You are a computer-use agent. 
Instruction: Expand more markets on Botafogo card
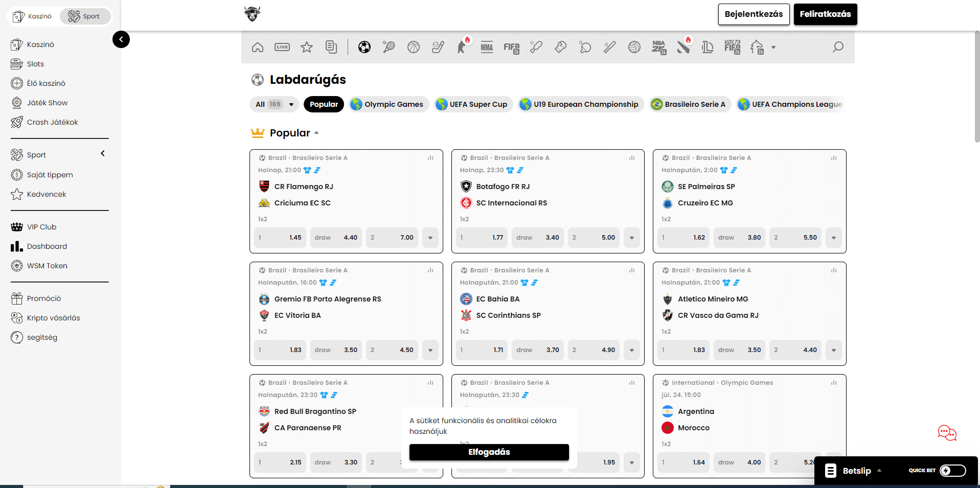632,238
